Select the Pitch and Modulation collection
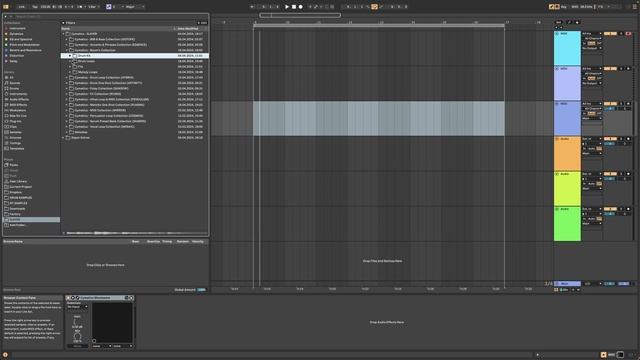 pos(24,44)
